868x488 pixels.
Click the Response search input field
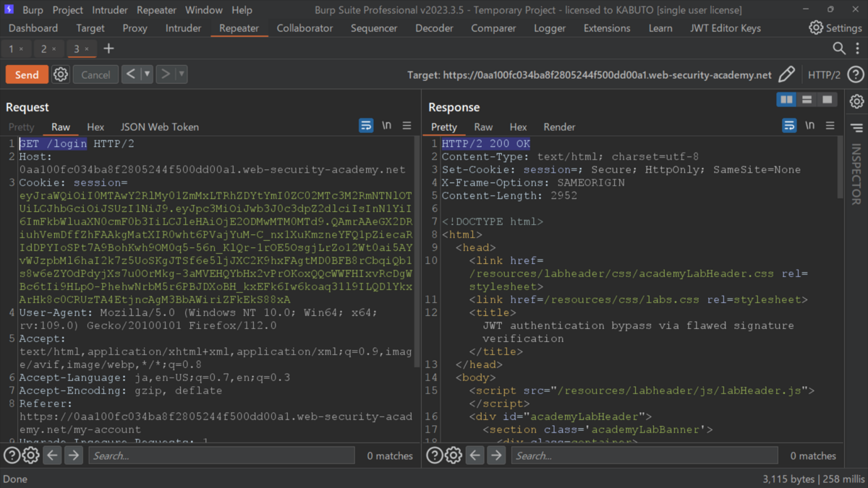point(644,455)
